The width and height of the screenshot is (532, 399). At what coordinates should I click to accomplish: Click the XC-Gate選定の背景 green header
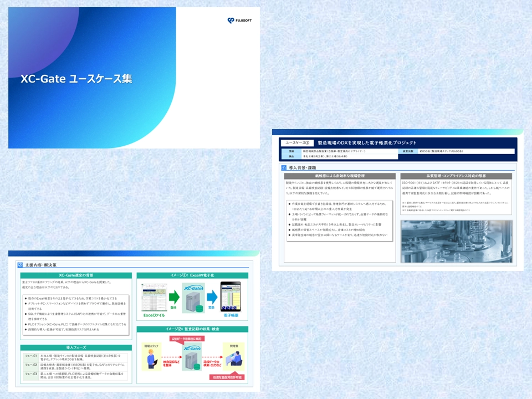[76, 275]
